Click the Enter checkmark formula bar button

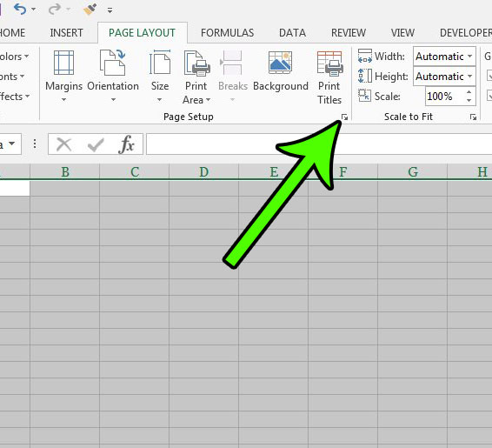[x=96, y=144]
